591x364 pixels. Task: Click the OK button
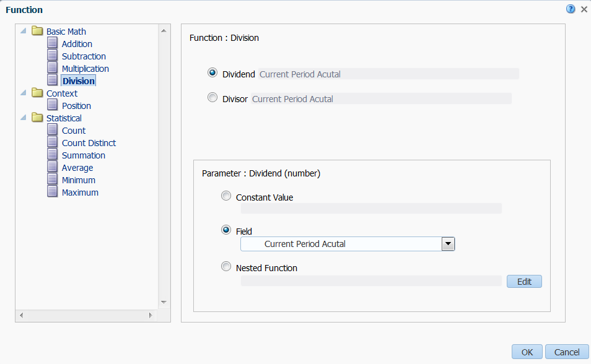tap(527, 352)
